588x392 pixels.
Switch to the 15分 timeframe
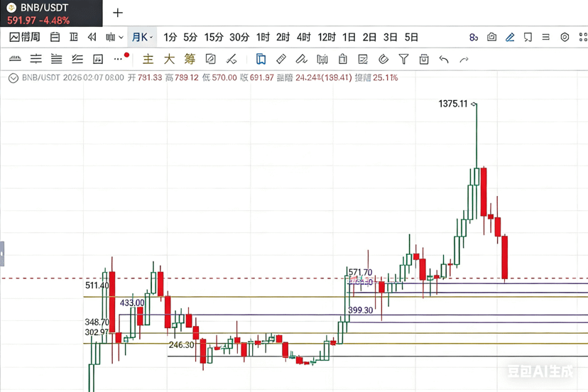(214, 37)
